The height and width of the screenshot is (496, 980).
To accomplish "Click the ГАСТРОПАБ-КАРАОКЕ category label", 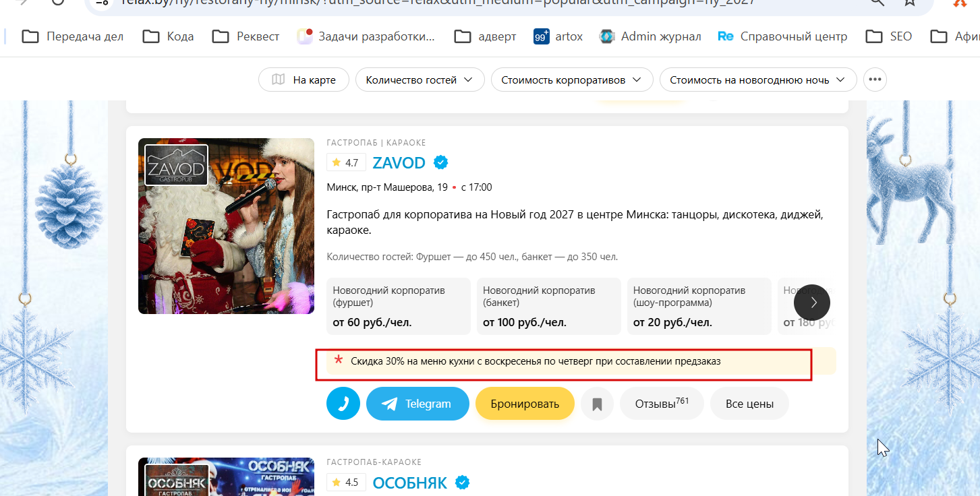I will (374, 462).
